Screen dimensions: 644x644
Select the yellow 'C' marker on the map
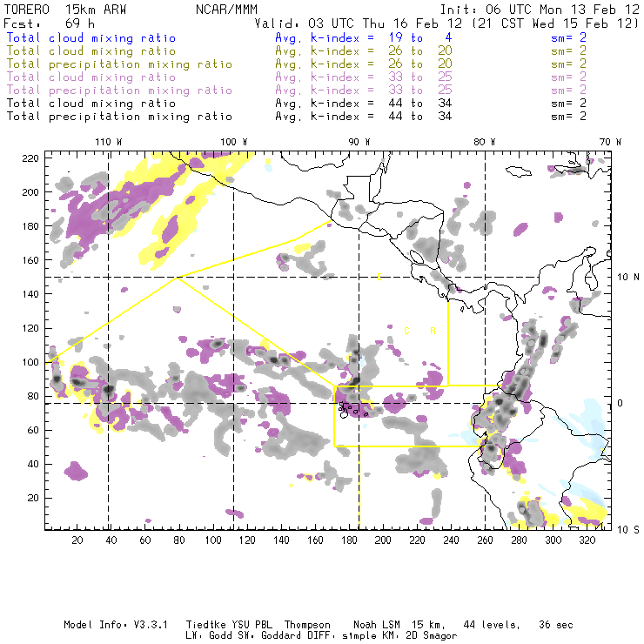pyautogui.click(x=406, y=331)
